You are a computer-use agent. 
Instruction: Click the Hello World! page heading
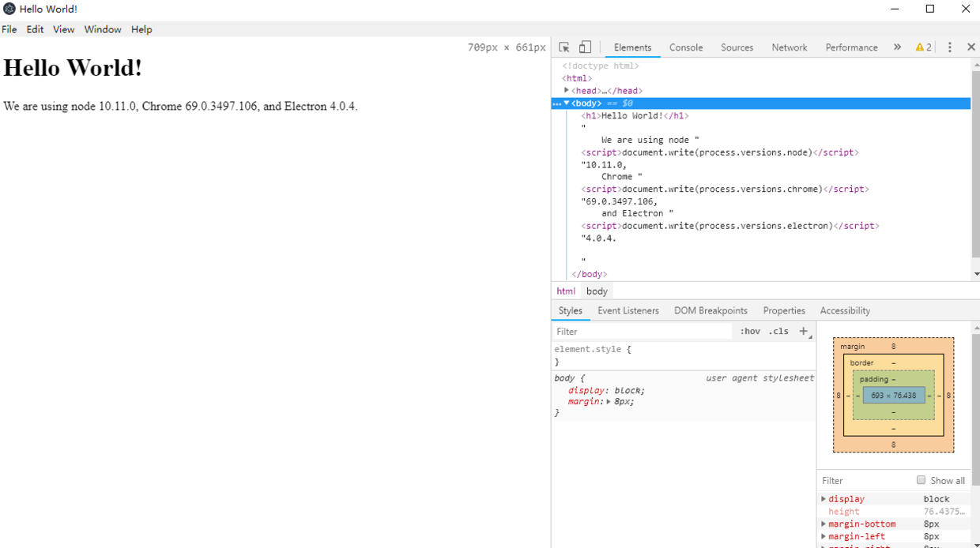click(73, 68)
